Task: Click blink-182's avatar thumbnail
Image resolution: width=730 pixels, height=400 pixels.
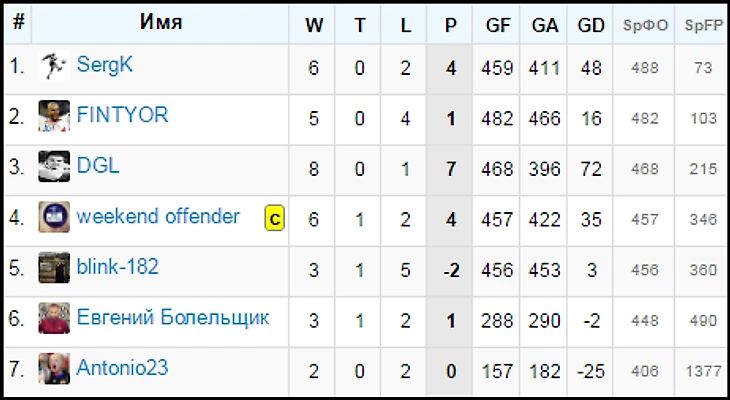Action: (54, 268)
